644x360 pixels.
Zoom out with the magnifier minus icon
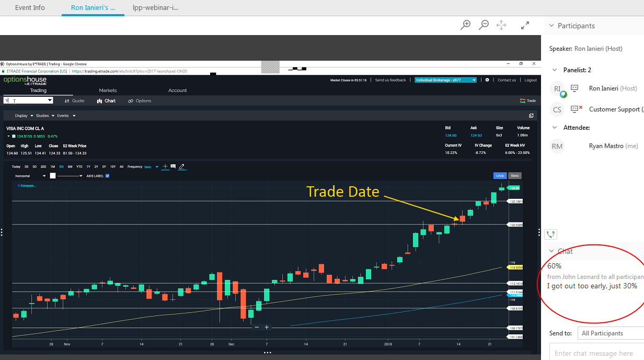pos(484,25)
